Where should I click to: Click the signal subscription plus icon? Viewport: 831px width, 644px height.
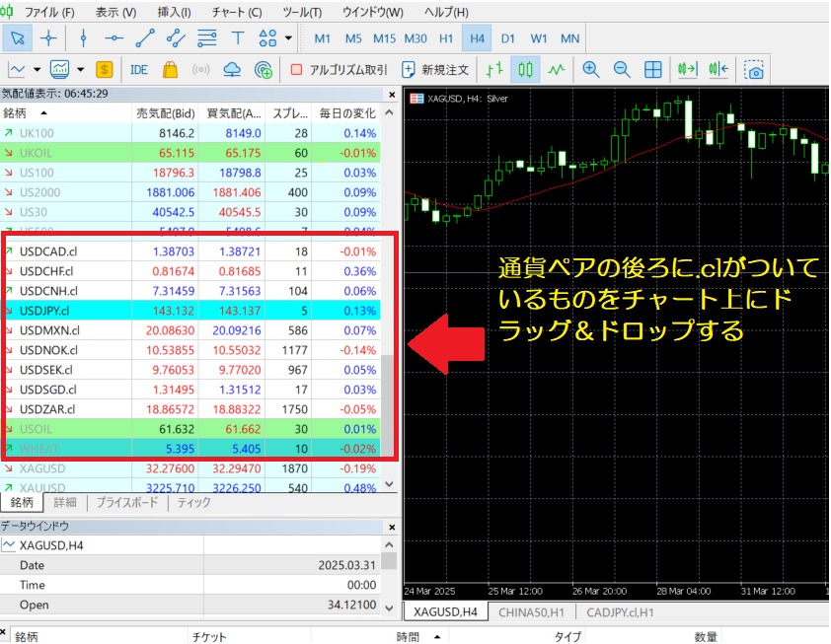coord(264,69)
